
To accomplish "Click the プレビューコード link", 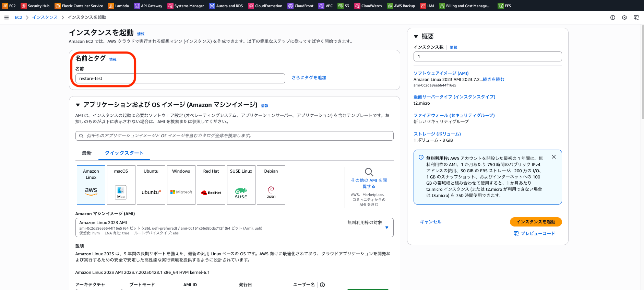I will pyautogui.click(x=534, y=234).
